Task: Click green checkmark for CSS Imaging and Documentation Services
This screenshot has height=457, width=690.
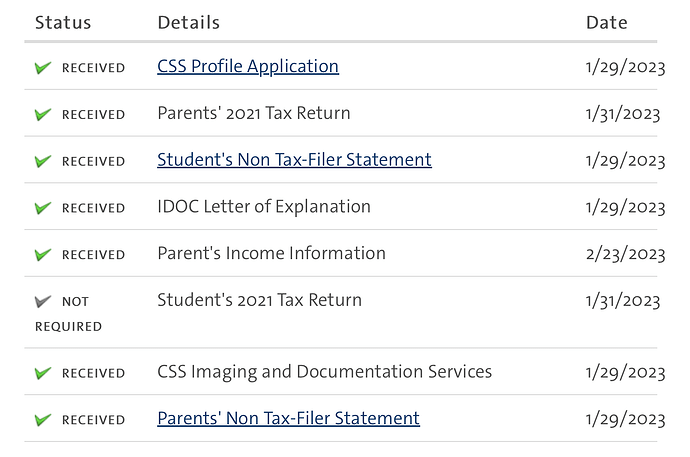Action: (43, 373)
